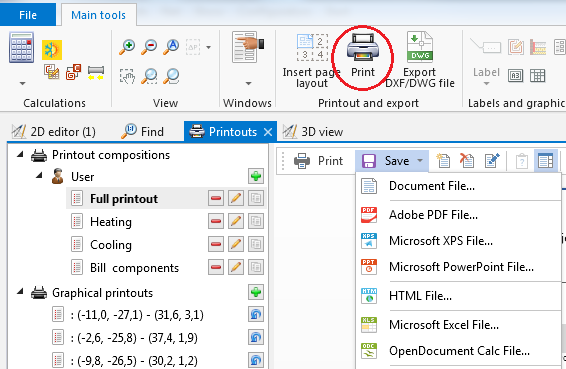Select the Cooling composition

coord(111,244)
